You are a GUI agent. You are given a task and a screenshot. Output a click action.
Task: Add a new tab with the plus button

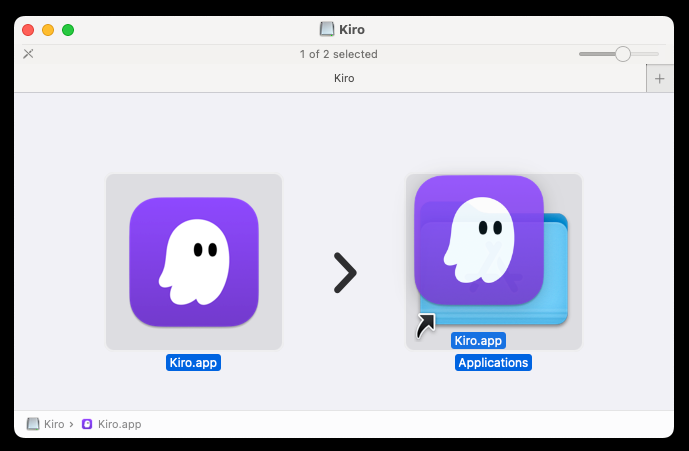click(x=660, y=79)
